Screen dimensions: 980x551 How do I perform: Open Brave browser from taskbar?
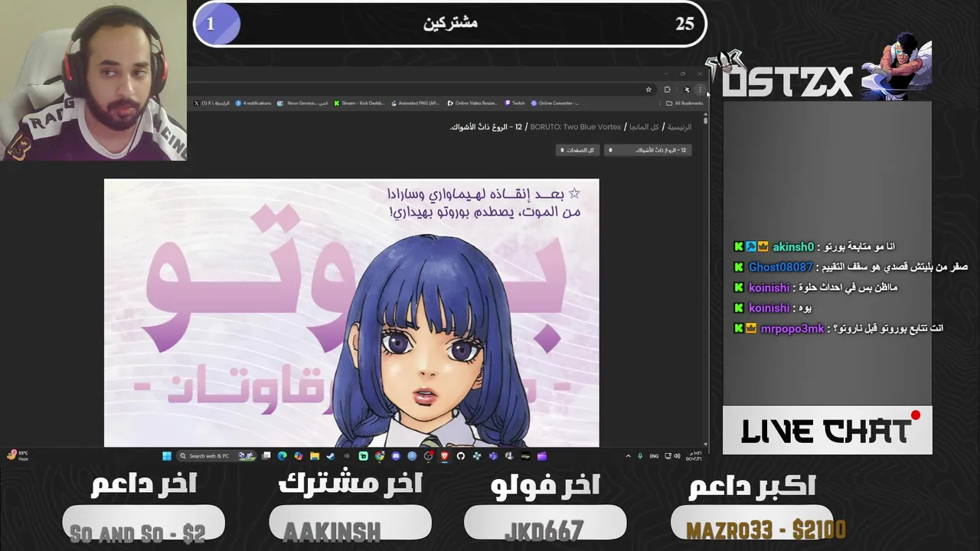[x=444, y=456]
